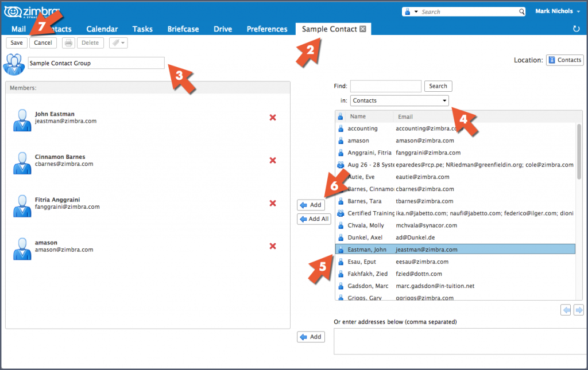The image size is (588, 370).
Task: Click Add All to include every contact
Action: [314, 219]
